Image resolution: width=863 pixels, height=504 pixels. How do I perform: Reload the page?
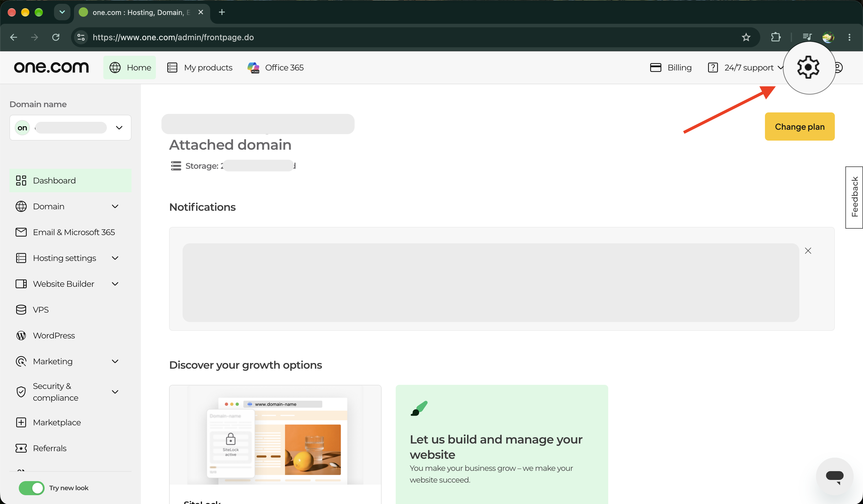pos(56,37)
